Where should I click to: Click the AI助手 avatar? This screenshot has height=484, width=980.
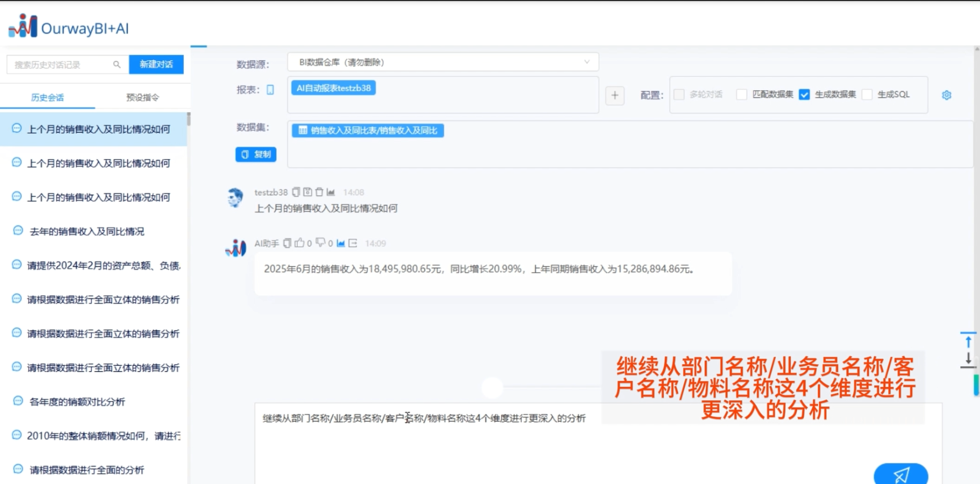[236, 248]
